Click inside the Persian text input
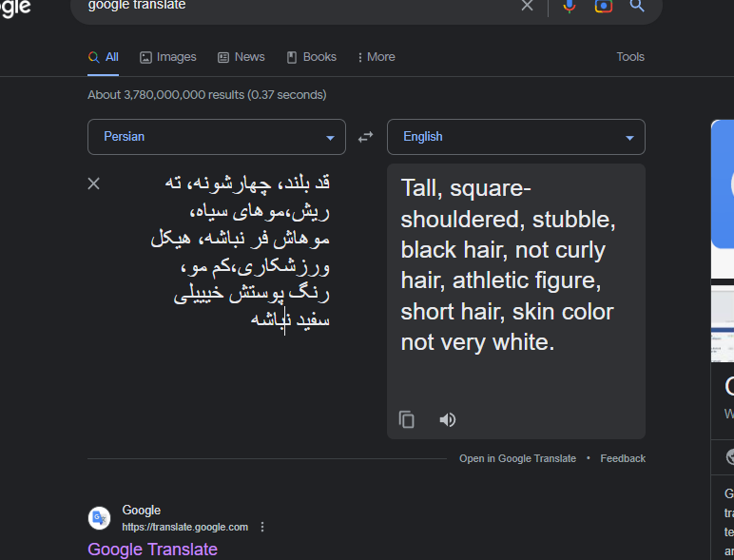734x560 pixels. [x=241, y=252]
